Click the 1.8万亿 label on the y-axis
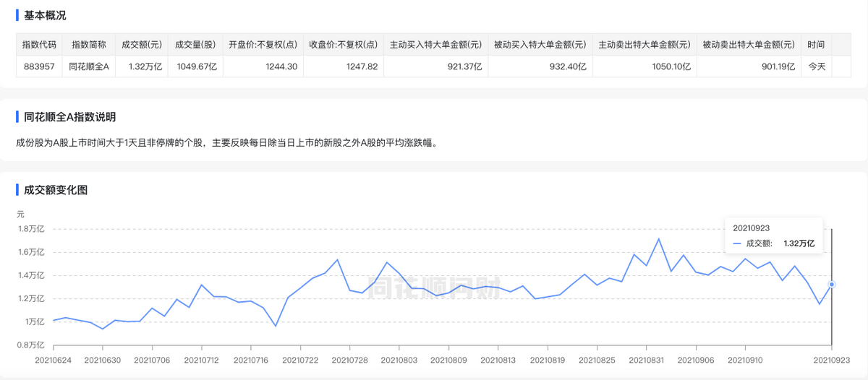868x380 pixels. [31, 229]
